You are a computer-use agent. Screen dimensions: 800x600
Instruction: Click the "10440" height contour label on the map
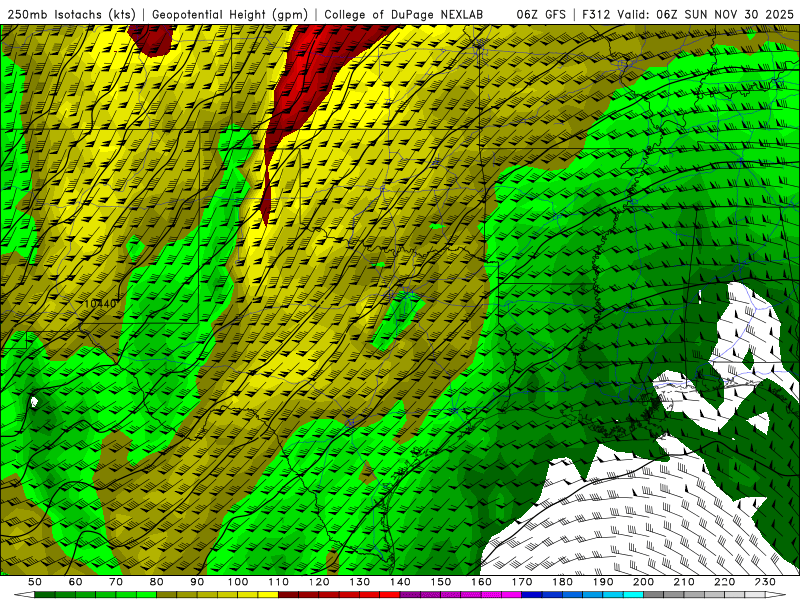coord(101,304)
